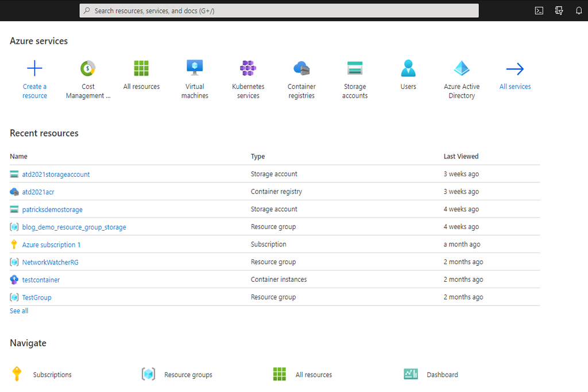Click the registry icon beside atd2021acr

[14, 192]
